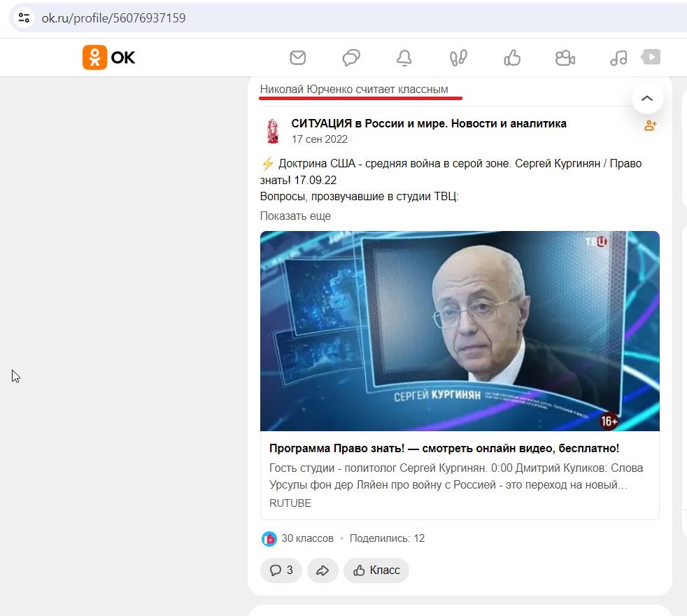Click the share arrow button
Viewport: 687px width, 616px height.
point(323,570)
